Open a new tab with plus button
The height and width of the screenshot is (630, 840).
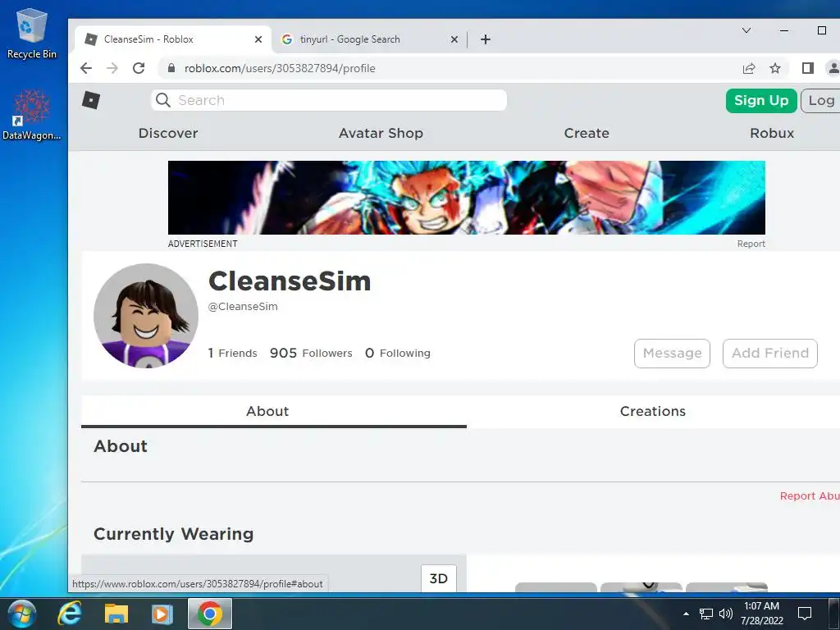[x=486, y=39]
